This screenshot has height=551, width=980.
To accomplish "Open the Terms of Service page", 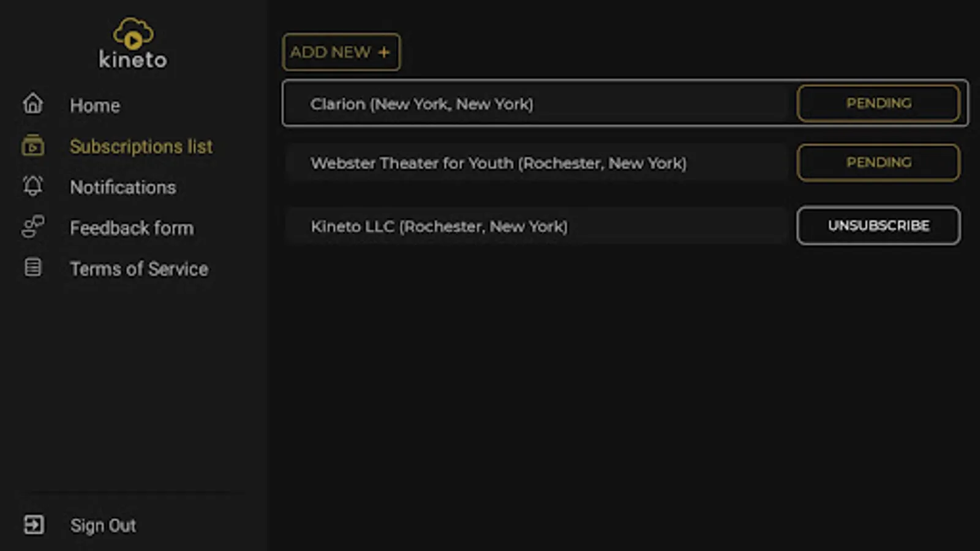I will (x=140, y=268).
